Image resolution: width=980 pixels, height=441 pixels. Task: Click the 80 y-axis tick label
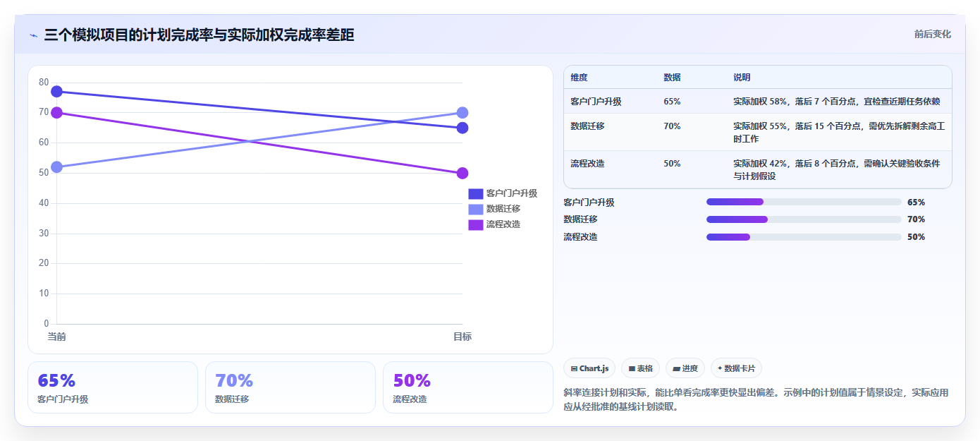(x=44, y=83)
